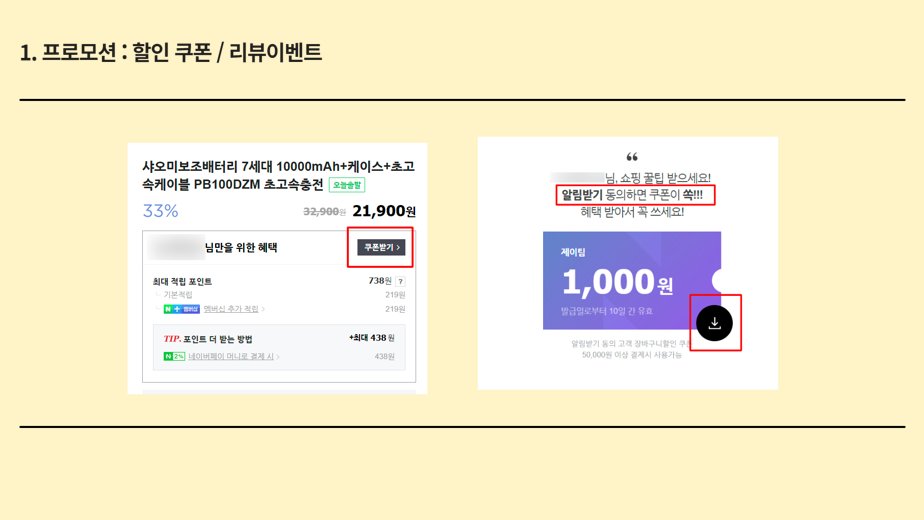
Task: Click the question mark help icon
Action: [400, 281]
